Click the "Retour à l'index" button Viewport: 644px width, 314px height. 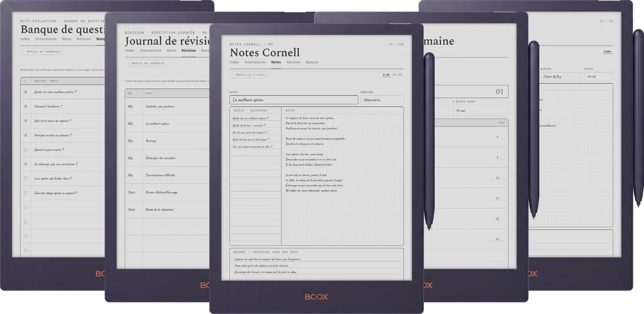tap(249, 75)
